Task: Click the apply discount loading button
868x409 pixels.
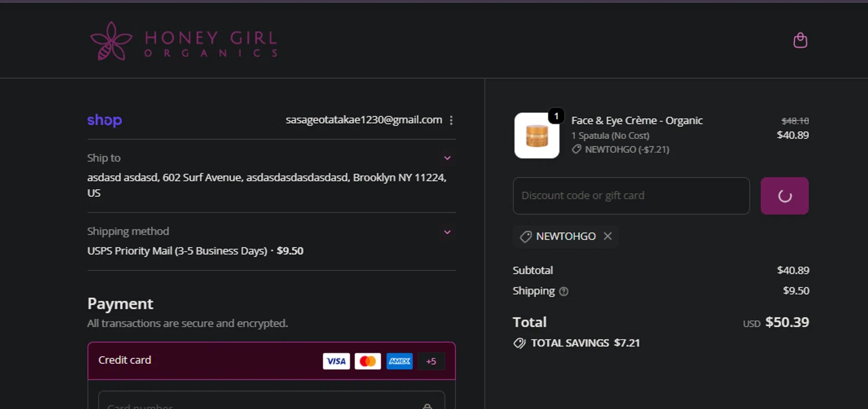Action: [785, 196]
